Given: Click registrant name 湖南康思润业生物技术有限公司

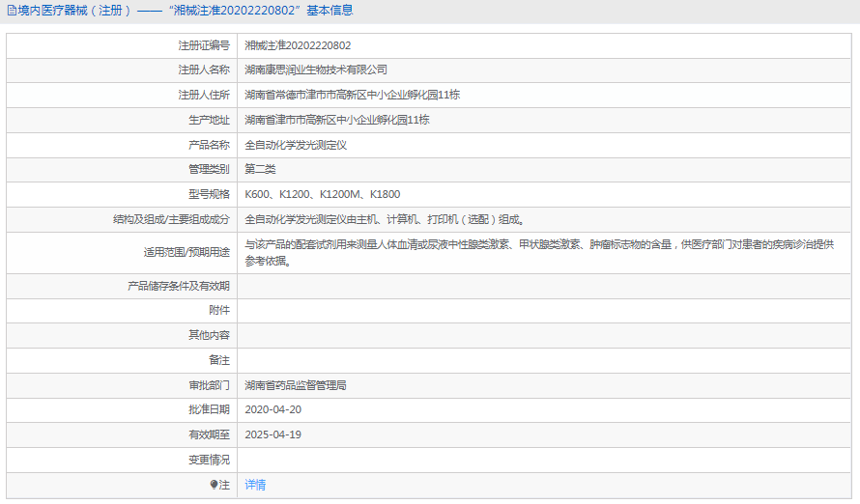Looking at the screenshot, I should pyautogui.click(x=316, y=70).
